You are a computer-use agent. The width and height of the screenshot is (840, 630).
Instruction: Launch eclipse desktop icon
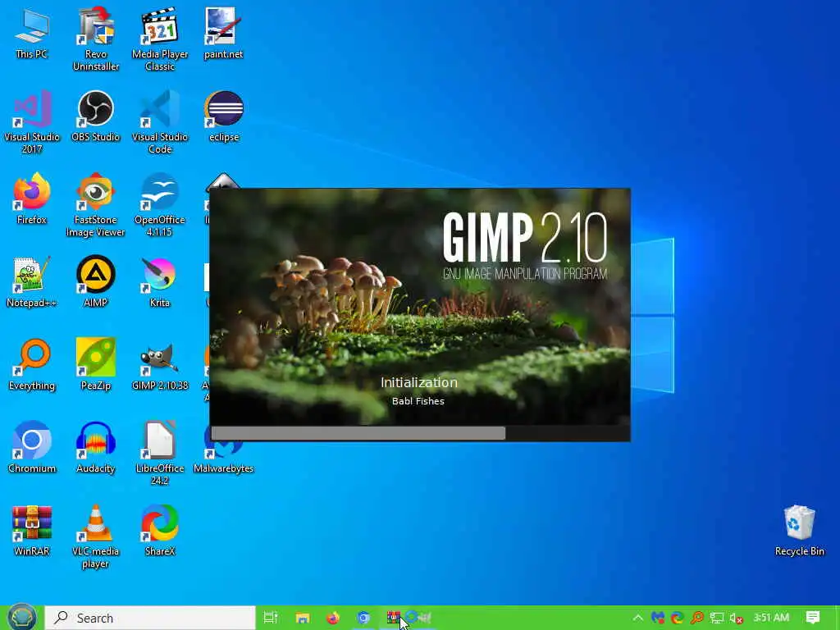pyautogui.click(x=223, y=116)
